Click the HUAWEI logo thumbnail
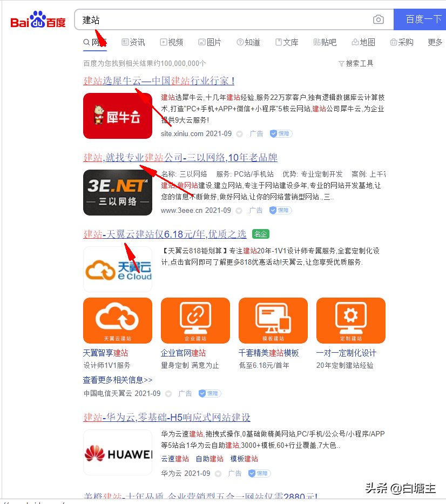This screenshot has height=504, width=446. click(x=118, y=453)
